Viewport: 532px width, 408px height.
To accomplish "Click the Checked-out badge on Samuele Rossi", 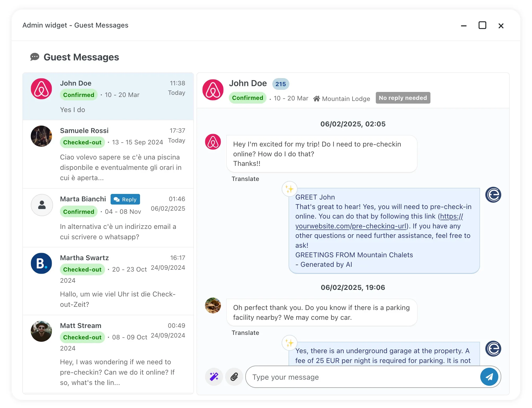I will pyautogui.click(x=82, y=142).
